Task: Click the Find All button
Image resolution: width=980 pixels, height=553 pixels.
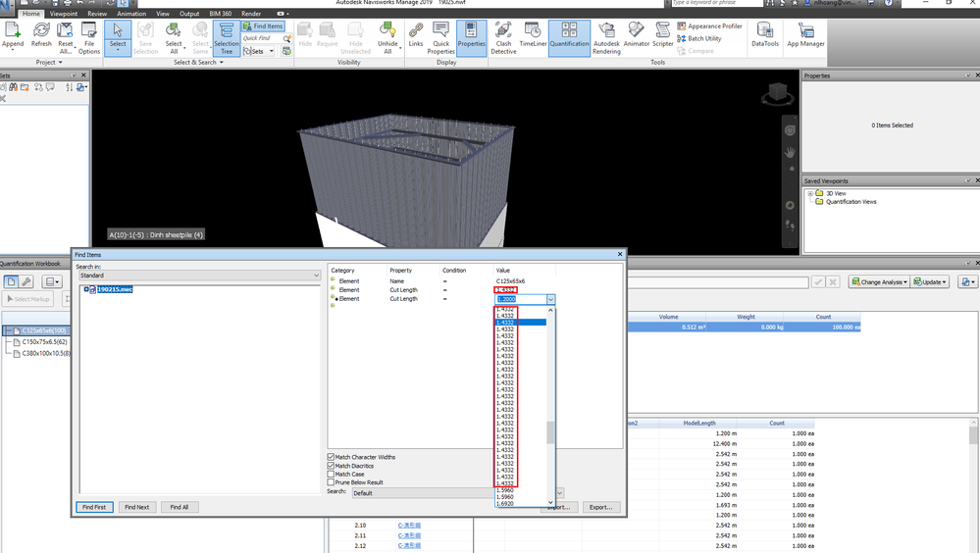Action: [180, 507]
